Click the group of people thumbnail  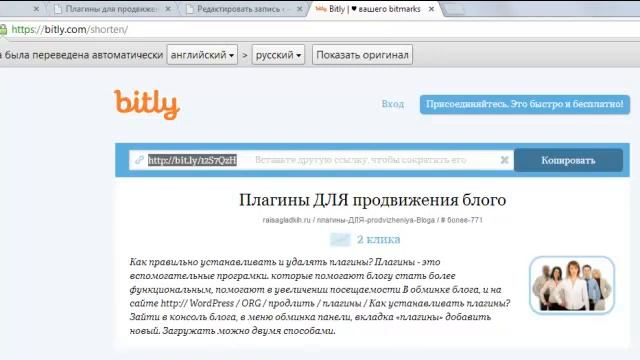pyautogui.click(x=572, y=285)
